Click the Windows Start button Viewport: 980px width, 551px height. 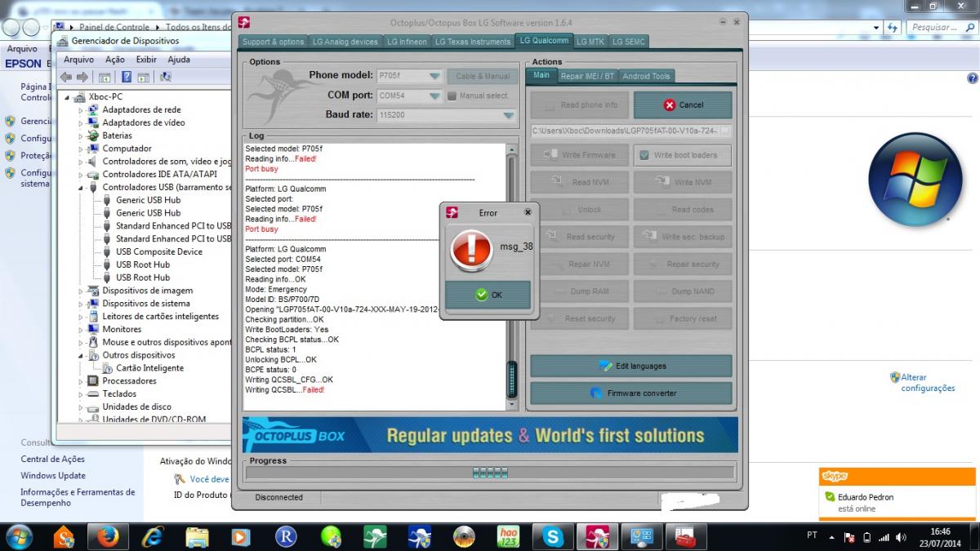point(18,535)
